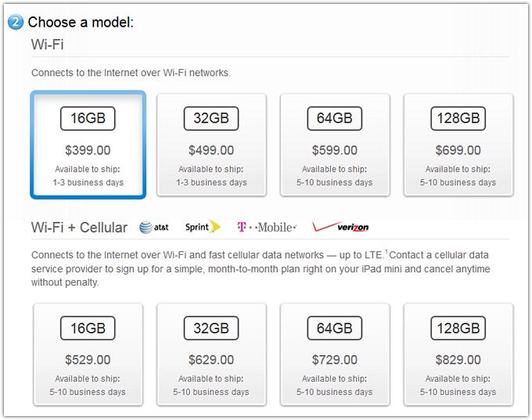Click the Wi-Fi networks description text
The image size is (532, 420).
(x=131, y=73)
